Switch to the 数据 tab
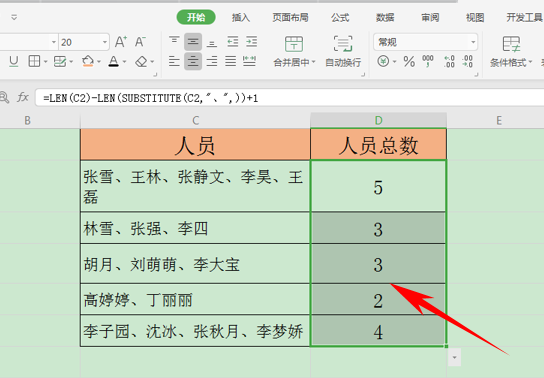The width and height of the screenshot is (544, 378). tap(385, 17)
